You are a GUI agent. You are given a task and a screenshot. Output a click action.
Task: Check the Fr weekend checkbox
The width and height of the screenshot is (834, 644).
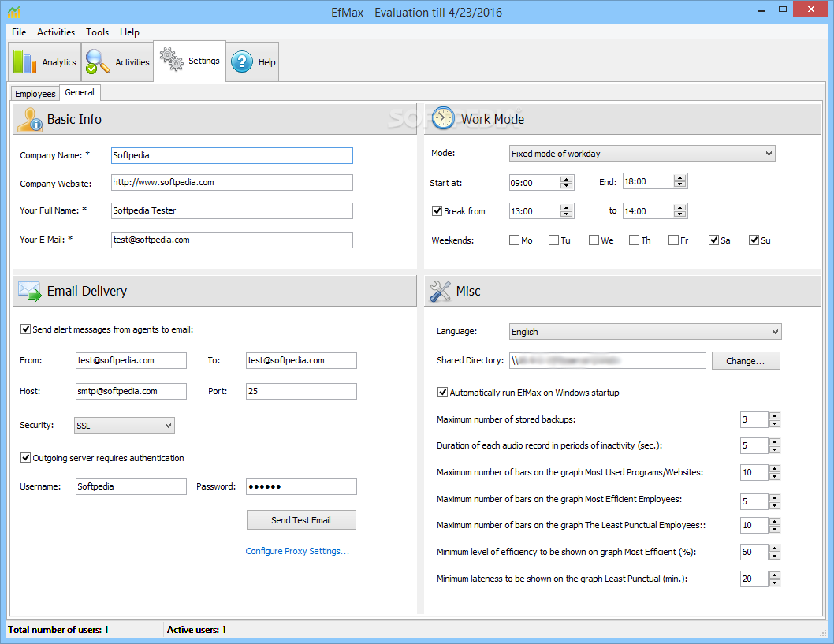[673, 240]
